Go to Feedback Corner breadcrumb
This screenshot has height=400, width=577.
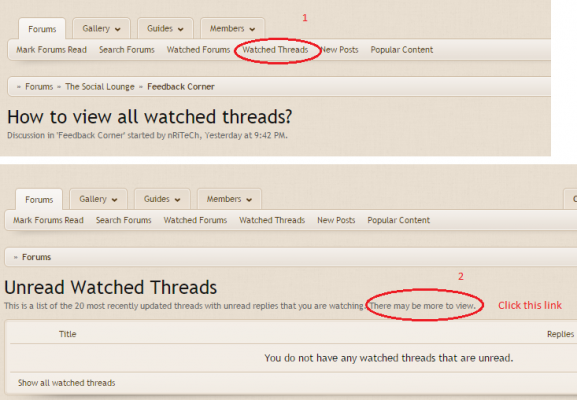(x=181, y=87)
